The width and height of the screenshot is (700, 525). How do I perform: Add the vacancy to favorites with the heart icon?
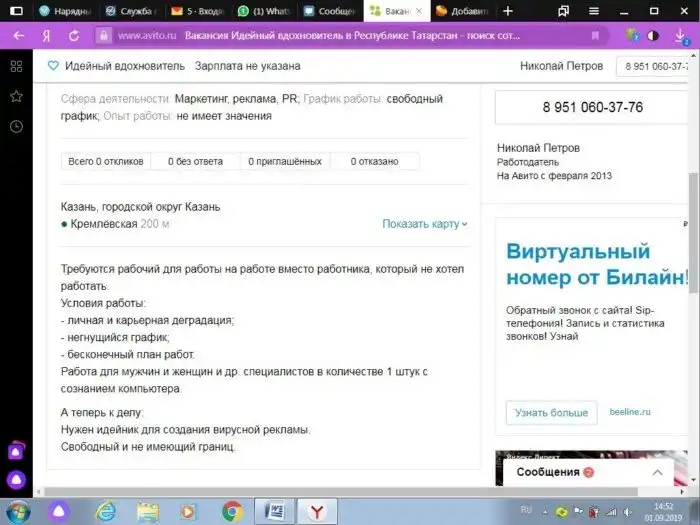(x=54, y=66)
